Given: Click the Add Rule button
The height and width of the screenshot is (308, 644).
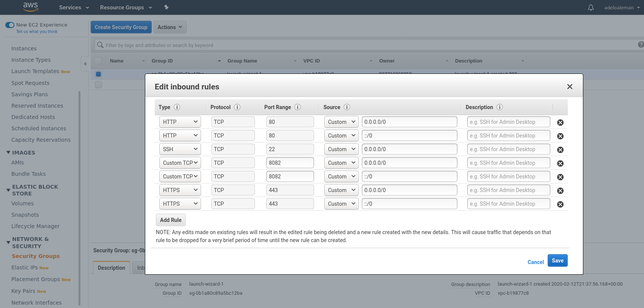Looking at the screenshot, I should [x=171, y=220].
